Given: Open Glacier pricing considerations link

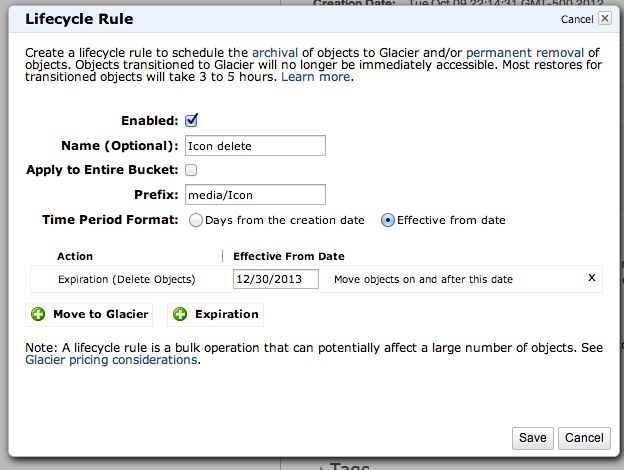Looking at the screenshot, I should pyautogui.click(x=111, y=360).
